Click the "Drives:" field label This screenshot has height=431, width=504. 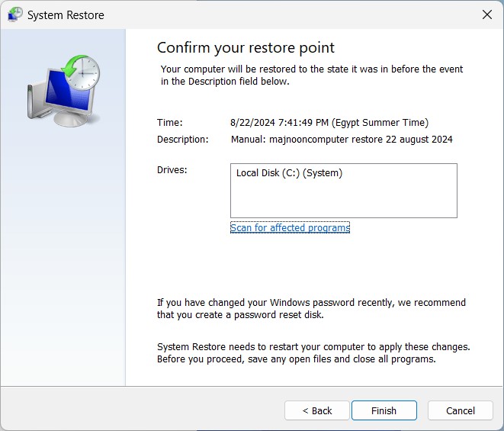point(172,169)
